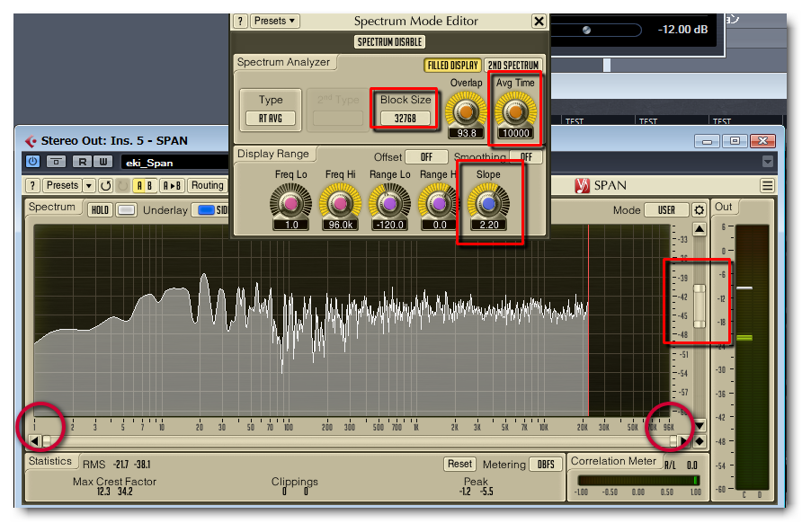The width and height of the screenshot is (811, 532).
Task: Select the Statistics tab
Action: [50, 461]
